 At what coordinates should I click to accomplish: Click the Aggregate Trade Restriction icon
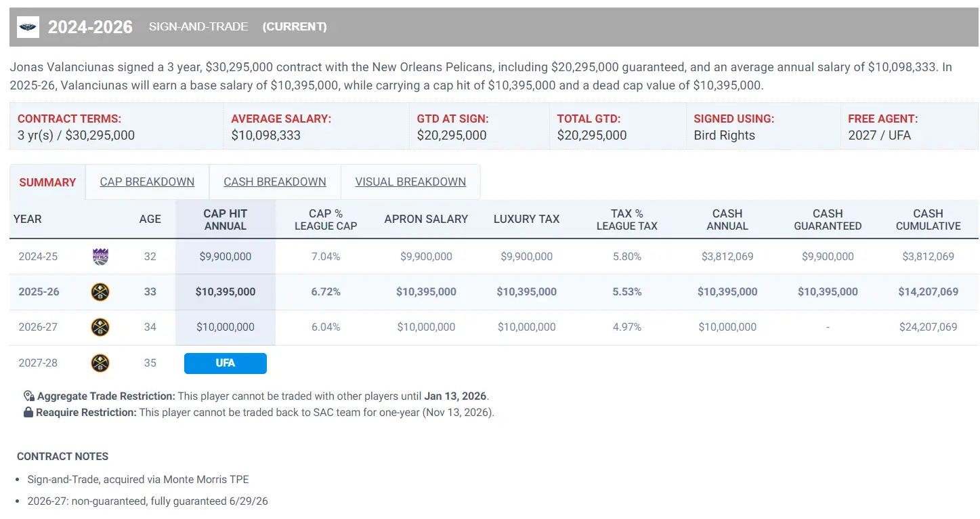point(28,396)
